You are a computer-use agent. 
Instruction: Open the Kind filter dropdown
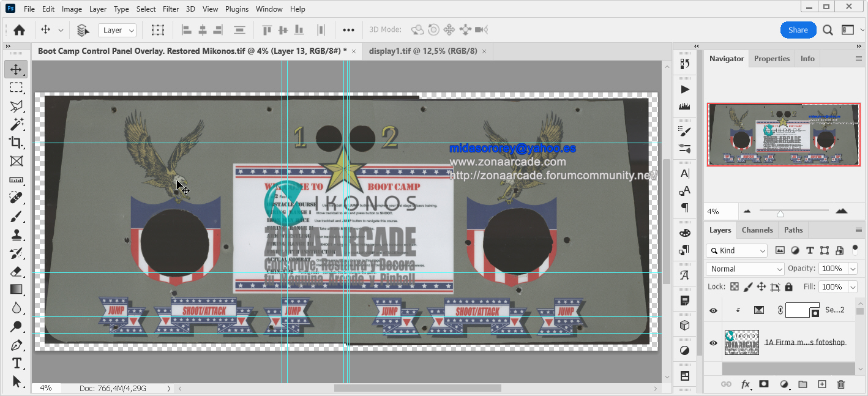tap(736, 250)
